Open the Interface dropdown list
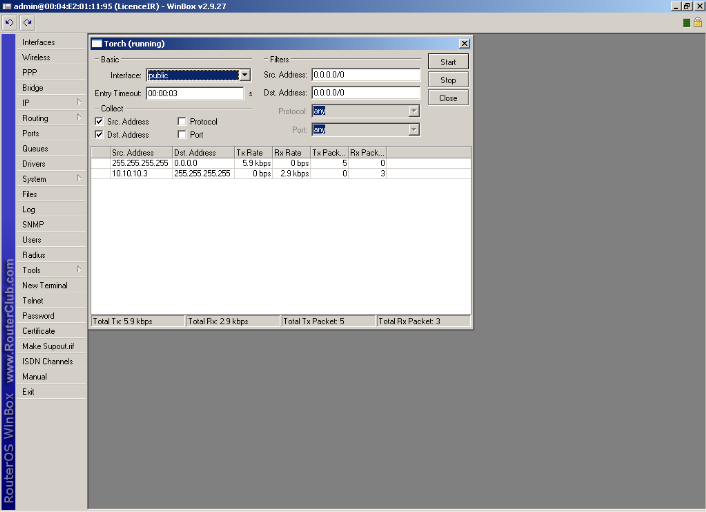 coord(245,75)
